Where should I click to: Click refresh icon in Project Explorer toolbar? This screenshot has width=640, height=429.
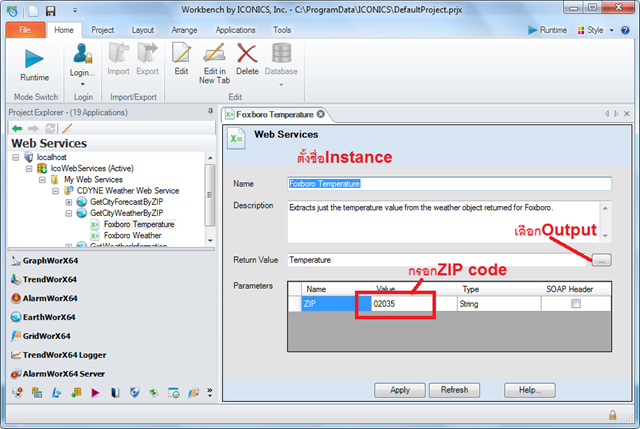click(50, 129)
